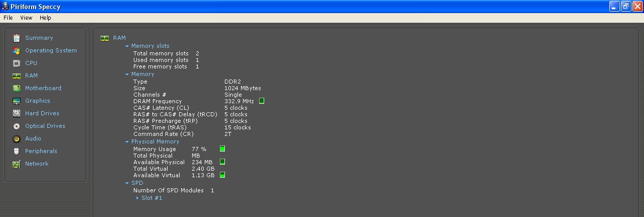644x217 pixels.
Task: Click the Total memory slots row
Action: tap(166, 53)
